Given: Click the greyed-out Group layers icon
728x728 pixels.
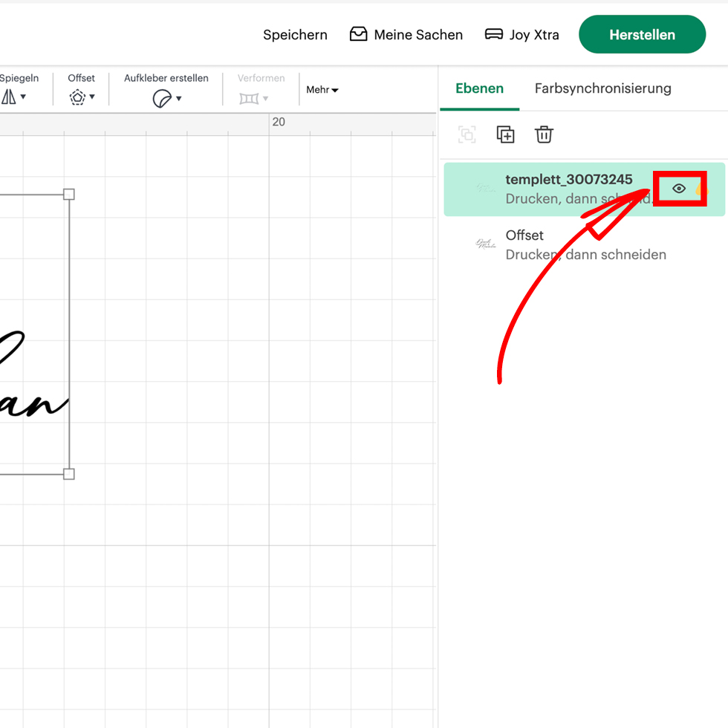Looking at the screenshot, I should point(467,134).
